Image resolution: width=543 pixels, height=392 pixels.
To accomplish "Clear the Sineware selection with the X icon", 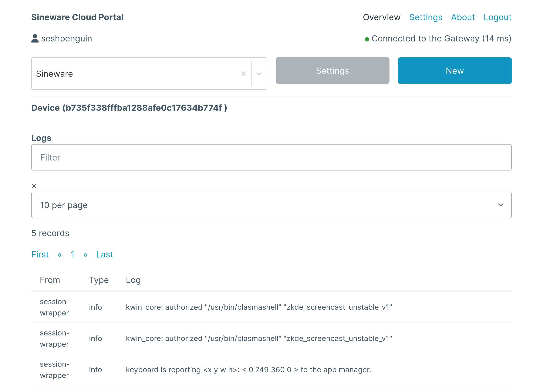I will tap(243, 74).
